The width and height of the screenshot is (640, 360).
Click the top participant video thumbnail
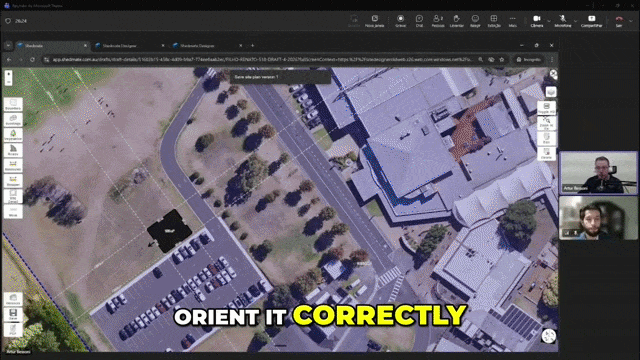[598, 173]
